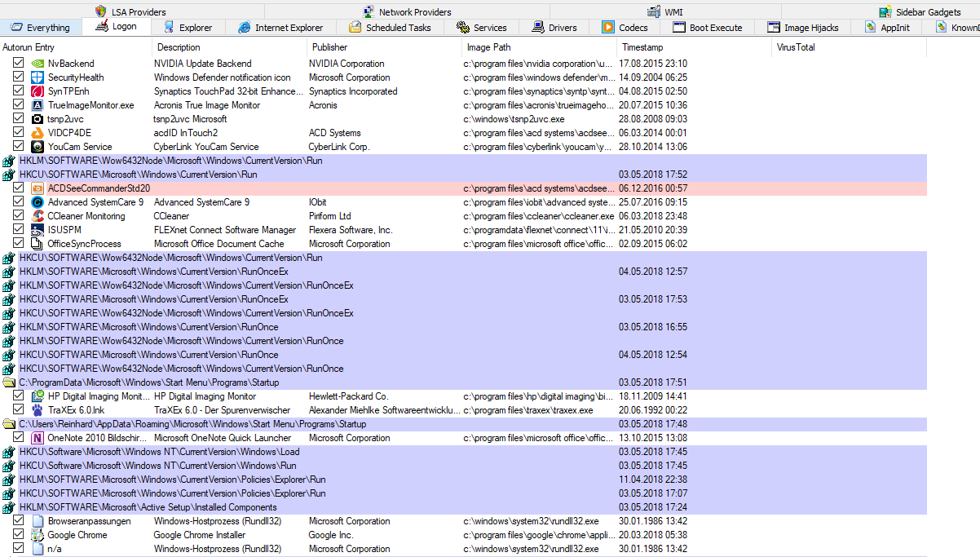Click the YouCam Service icon
Screen dimensions: 980x557
click(x=38, y=147)
